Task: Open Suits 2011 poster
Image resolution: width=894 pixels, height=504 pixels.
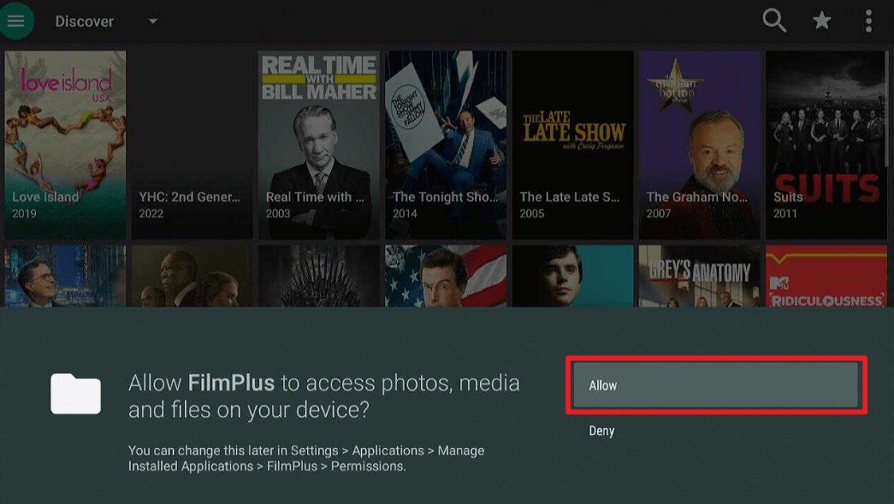Action: pyautogui.click(x=826, y=145)
